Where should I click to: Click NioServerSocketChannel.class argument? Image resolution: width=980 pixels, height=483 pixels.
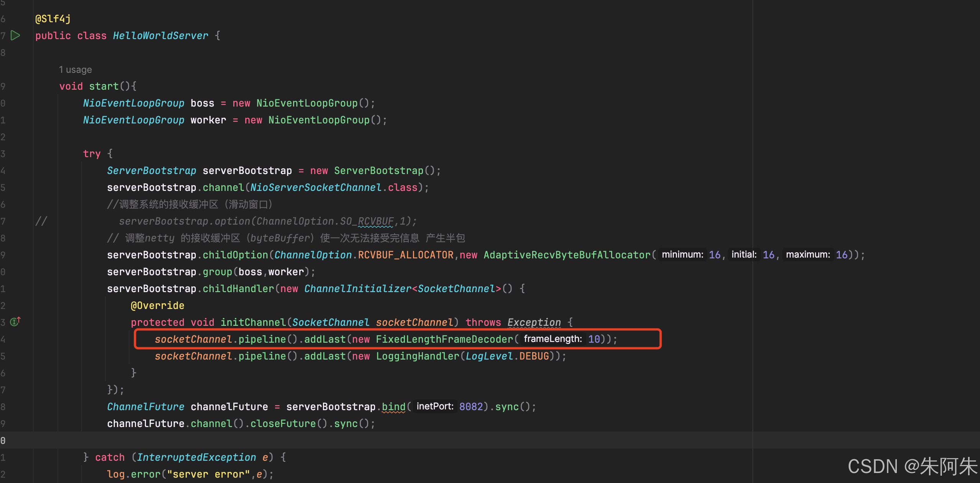pos(334,187)
